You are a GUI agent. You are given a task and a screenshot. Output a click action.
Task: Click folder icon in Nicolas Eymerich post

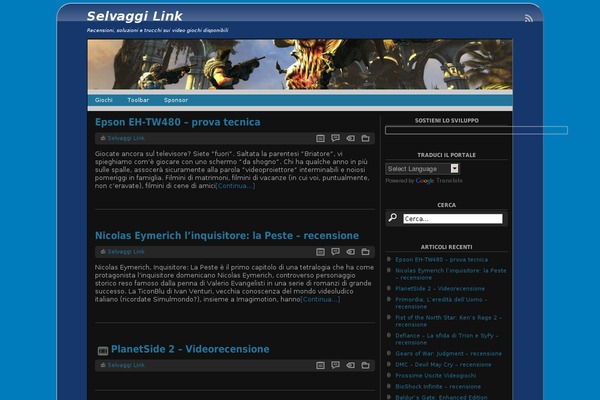click(365, 252)
